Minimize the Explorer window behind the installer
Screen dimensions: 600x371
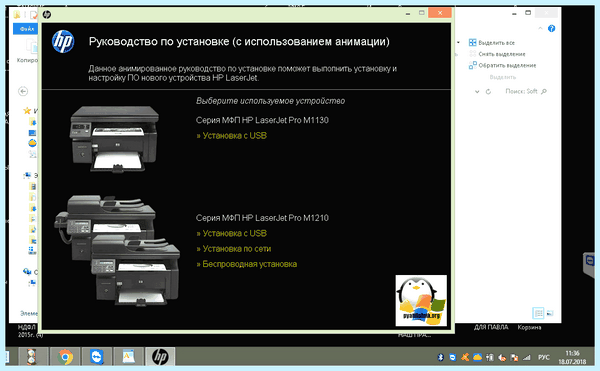(x=514, y=13)
